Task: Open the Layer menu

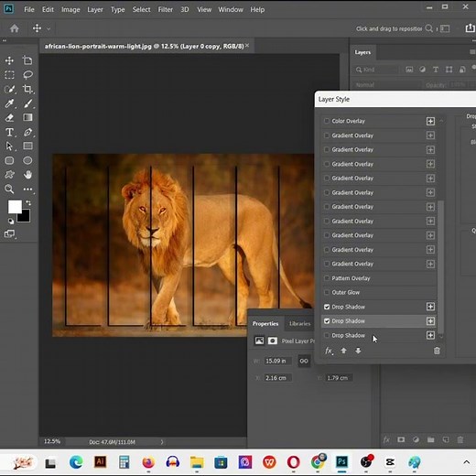Action: pos(95,9)
